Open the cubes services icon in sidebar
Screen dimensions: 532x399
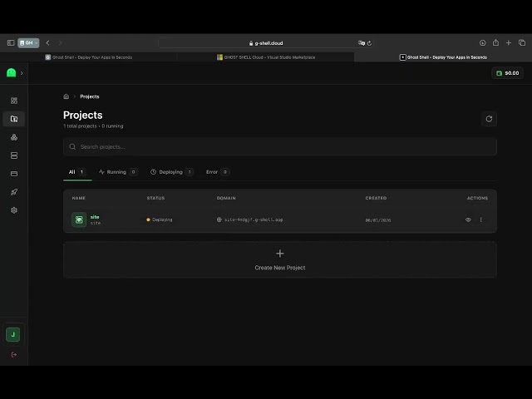tap(14, 137)
